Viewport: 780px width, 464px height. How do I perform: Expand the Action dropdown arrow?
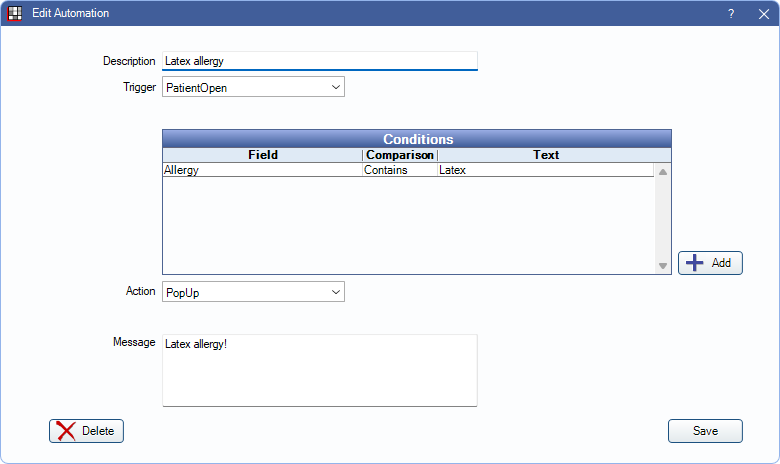(x=335, y=292)
